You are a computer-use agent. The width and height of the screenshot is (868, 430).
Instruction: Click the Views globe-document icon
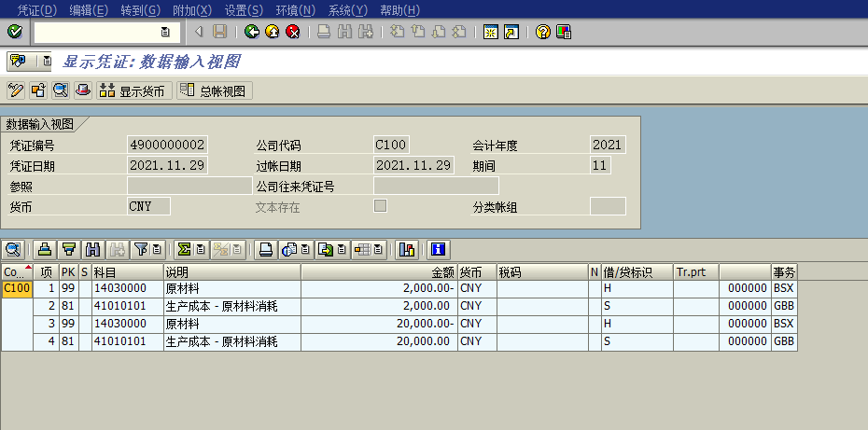tap(288, 250)
